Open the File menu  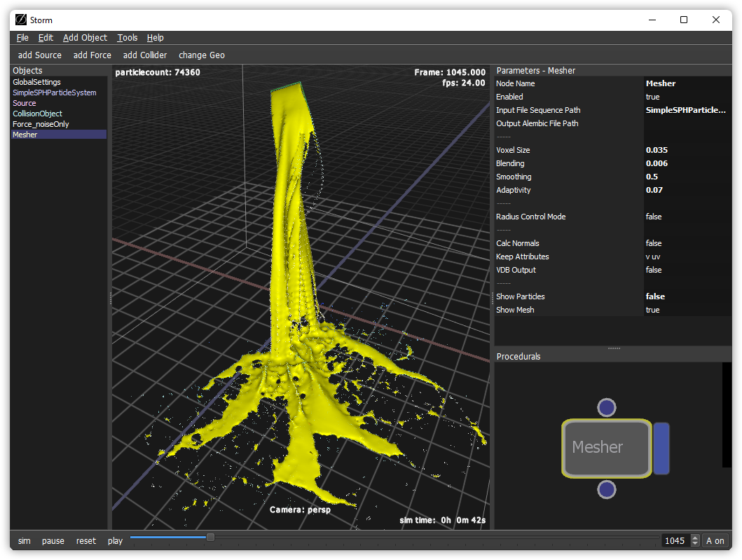click(22, 38)
